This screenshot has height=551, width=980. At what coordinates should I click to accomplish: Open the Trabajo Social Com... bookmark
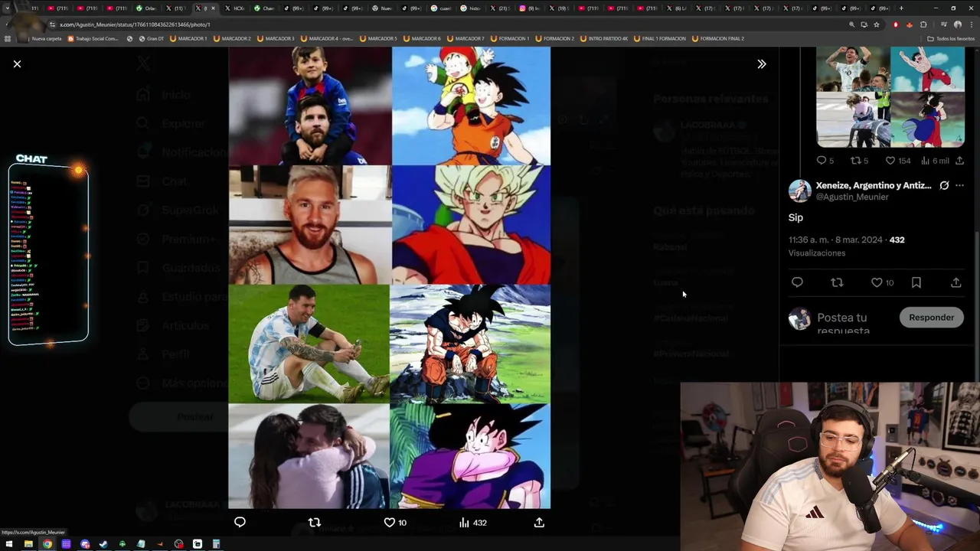93,38
